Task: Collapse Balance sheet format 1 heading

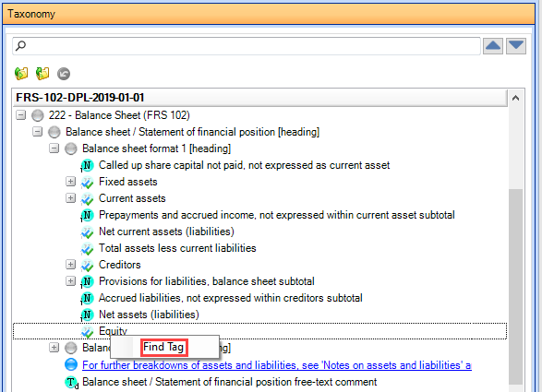Action: pos(54,148)
